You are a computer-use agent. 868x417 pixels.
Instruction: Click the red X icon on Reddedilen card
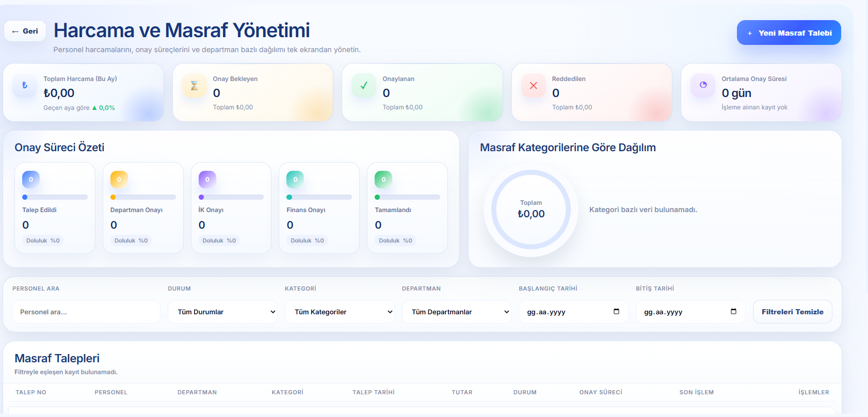coord(534,85)
